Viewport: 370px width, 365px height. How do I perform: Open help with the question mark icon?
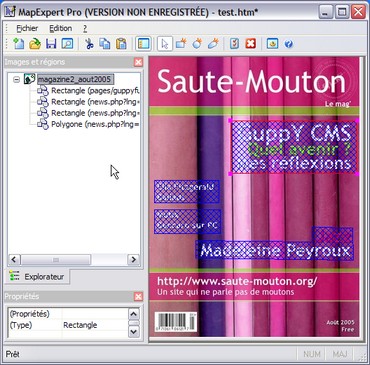point(289,44)
